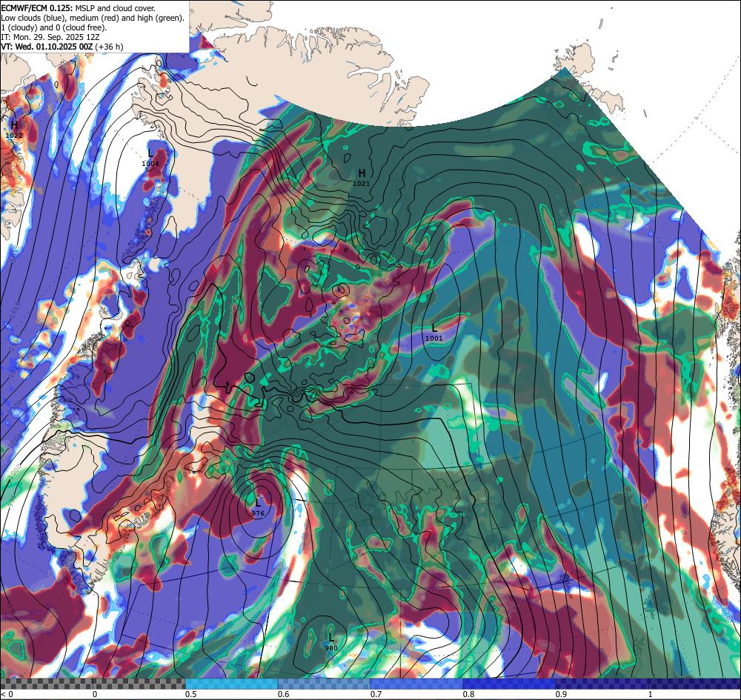Click the darkest color bar segment above 0.9
741x700 pixels.
pyautogui.click(x=648, y=684)
